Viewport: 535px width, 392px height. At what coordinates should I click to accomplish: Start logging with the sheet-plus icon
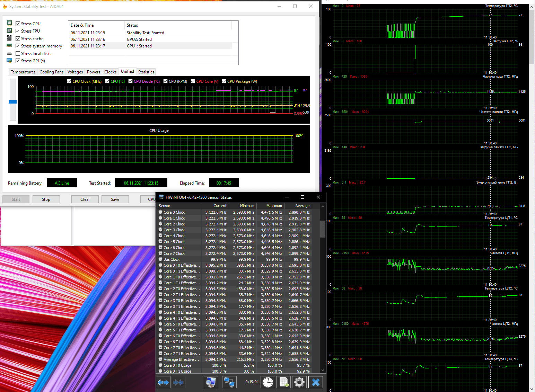coord(284,382)
